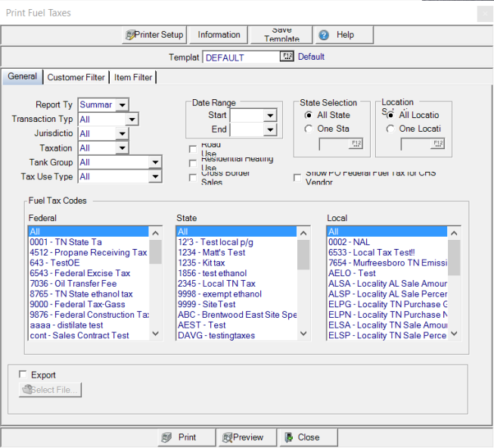Click the F12 lookup button beside Template
This screenshot has height=448, width=494.
287,57
